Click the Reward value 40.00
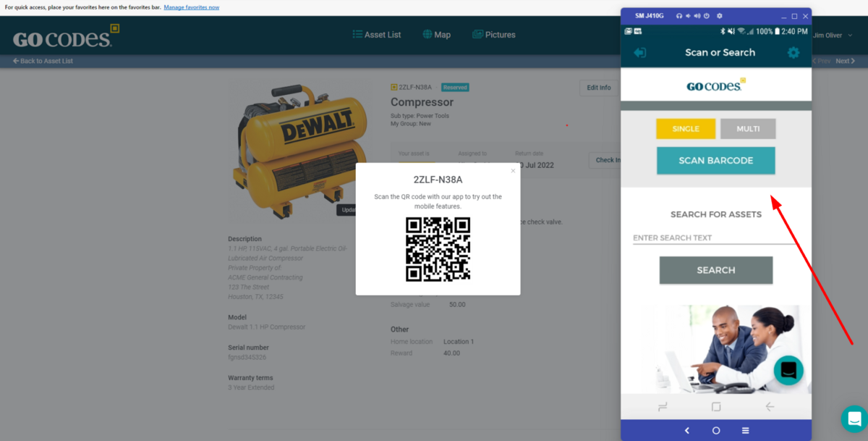The width and height of the screenshot is (868, 441). [451, 353]
